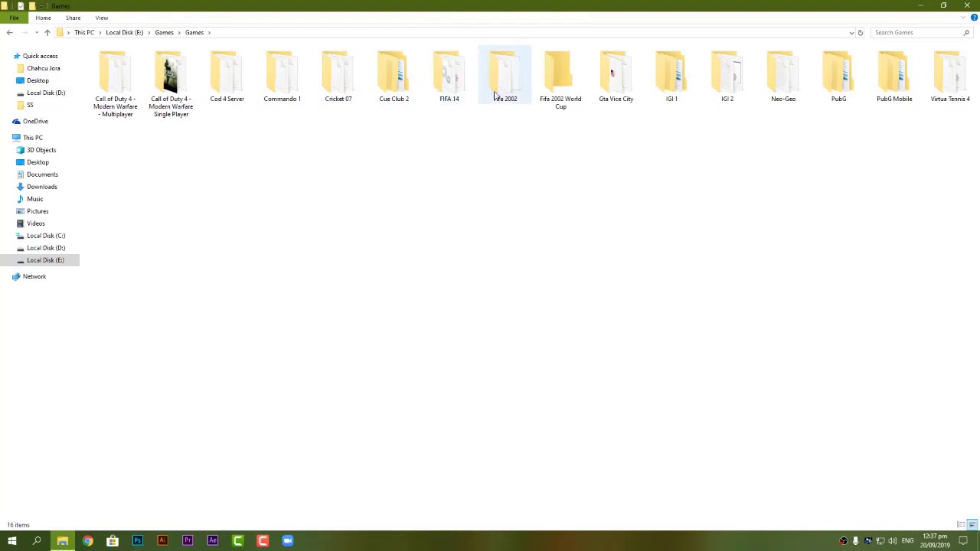Open Zoom from the taskbar

(x=288, y=541)
